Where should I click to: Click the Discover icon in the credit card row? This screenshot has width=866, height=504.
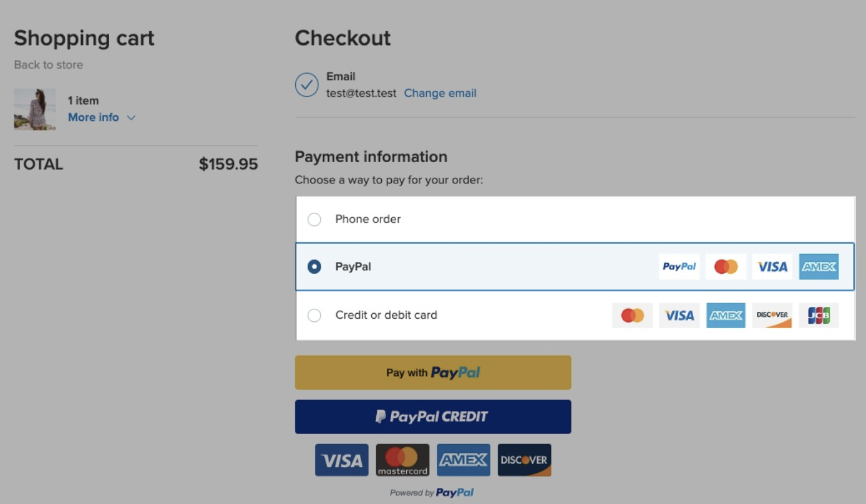(x=772, y=315)
